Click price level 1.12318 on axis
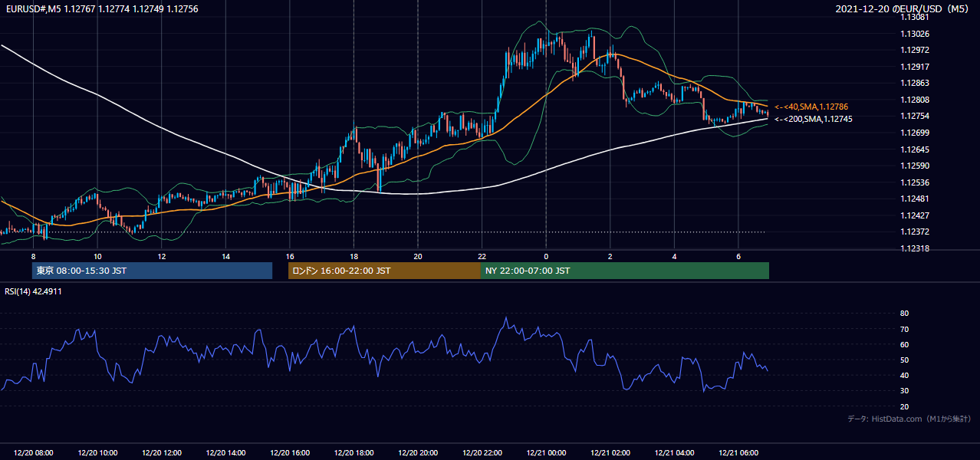 (915, 248)
